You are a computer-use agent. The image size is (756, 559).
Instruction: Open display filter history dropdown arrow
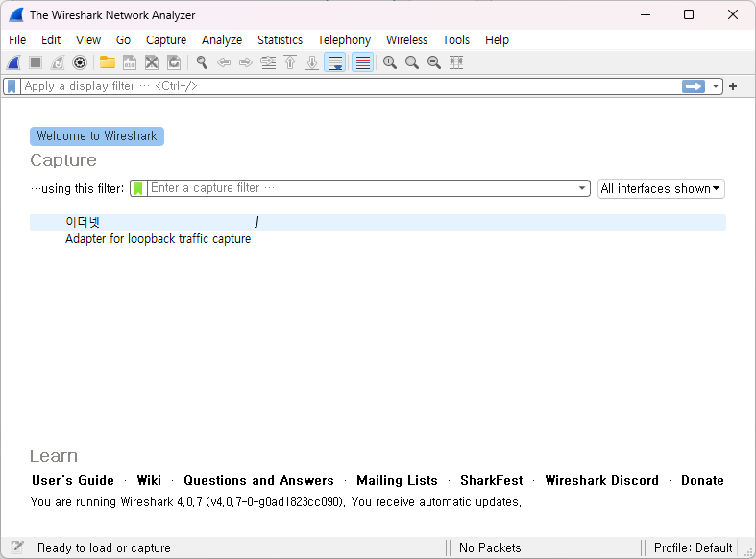(716, 86)
